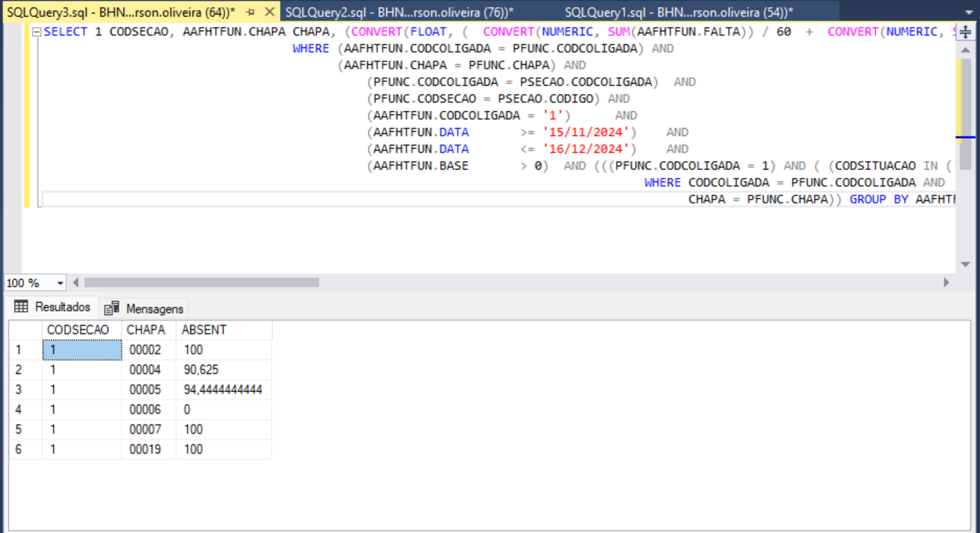This screenshot has height=533, width=980.
Task: Click the CHAPA cell 00019
Action: point(148,449)
